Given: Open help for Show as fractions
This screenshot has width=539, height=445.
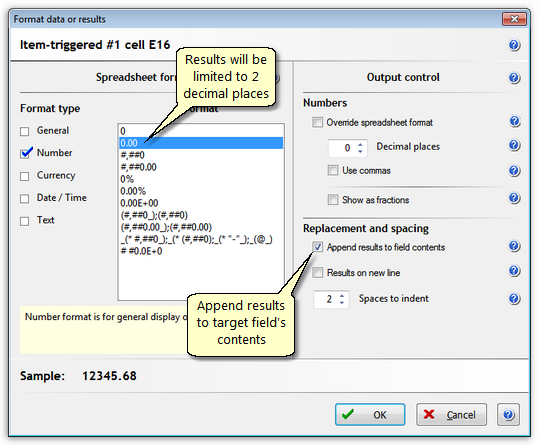Looking at the screenshot, I should click(x=514, y=198).
